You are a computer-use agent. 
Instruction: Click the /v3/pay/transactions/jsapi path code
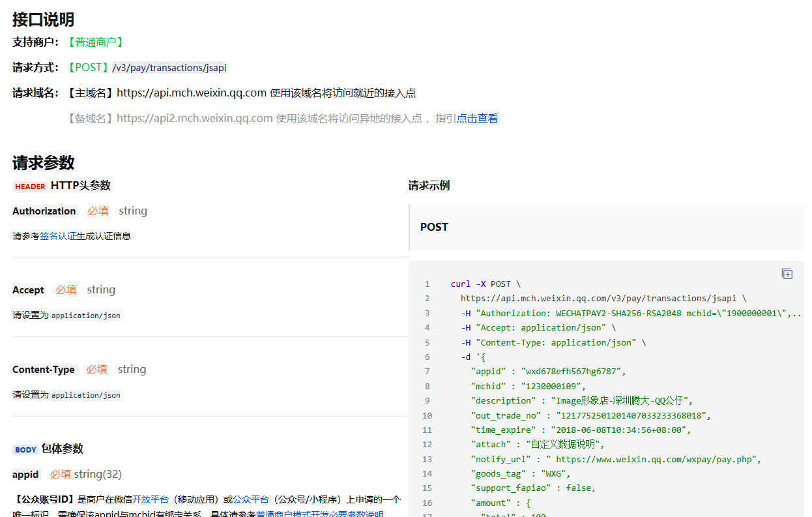click(x=169, y=67)
